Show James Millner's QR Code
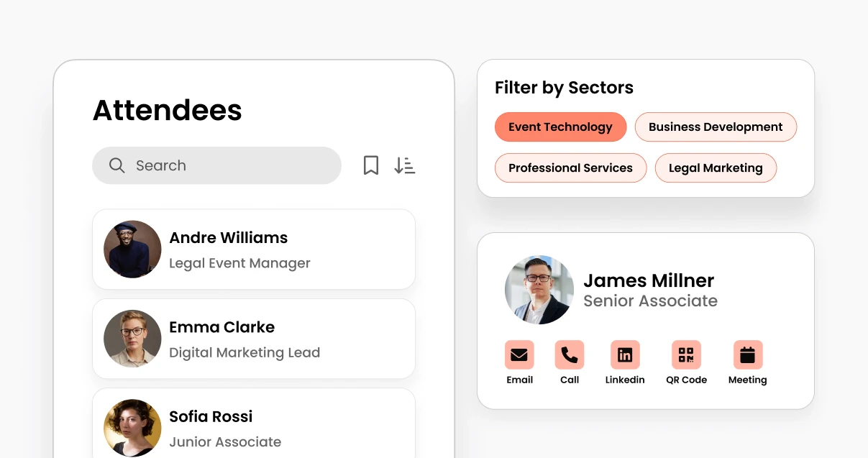868x458 pixels. coord(686,354)
